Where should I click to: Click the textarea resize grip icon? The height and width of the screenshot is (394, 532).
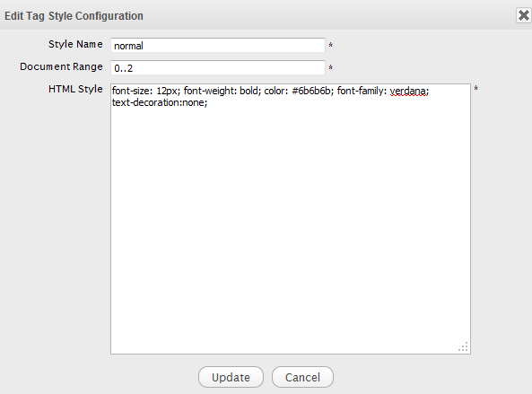[x=463, y=346]
